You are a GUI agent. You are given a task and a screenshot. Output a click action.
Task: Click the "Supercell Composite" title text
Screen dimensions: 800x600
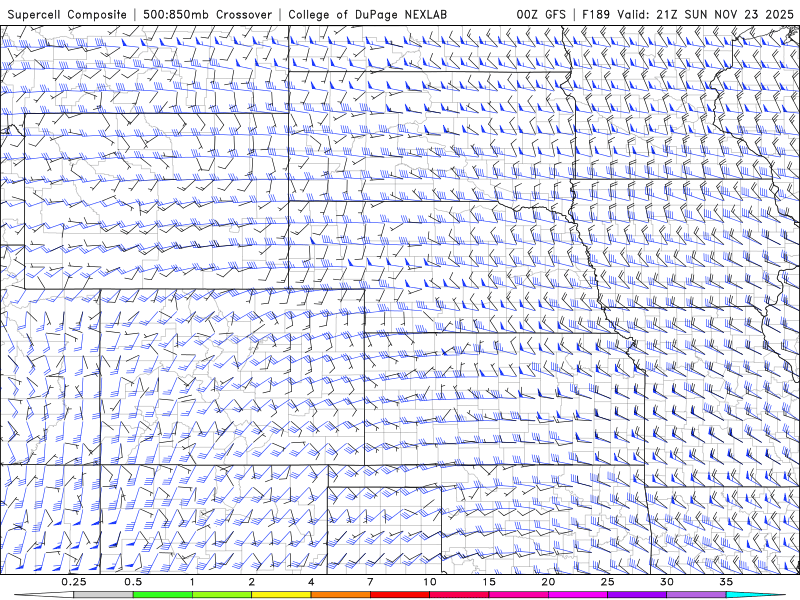click(x=67, y=15)
